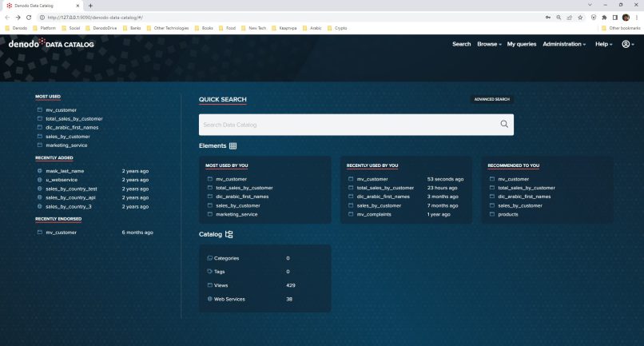
Task: Open Categories in the Catalog card
Action: coord(226,258)
